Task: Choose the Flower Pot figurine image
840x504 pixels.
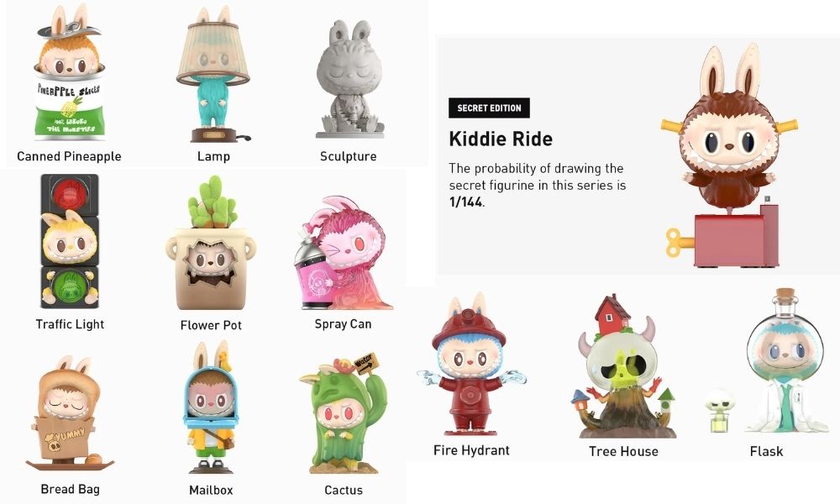Action: coord(211,244)
